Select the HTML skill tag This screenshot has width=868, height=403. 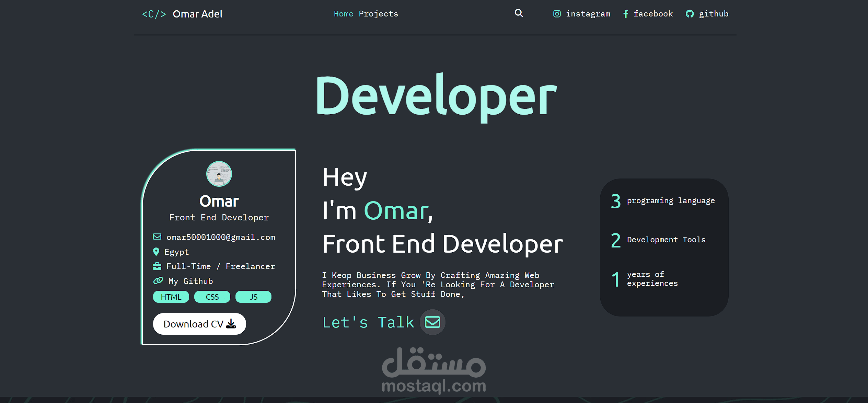tap(171, 297)
